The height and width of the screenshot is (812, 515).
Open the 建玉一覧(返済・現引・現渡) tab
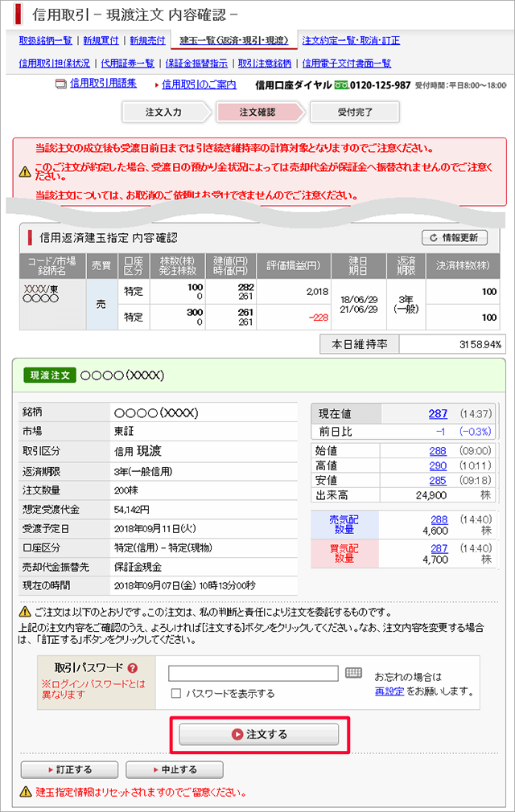point(233,39)
